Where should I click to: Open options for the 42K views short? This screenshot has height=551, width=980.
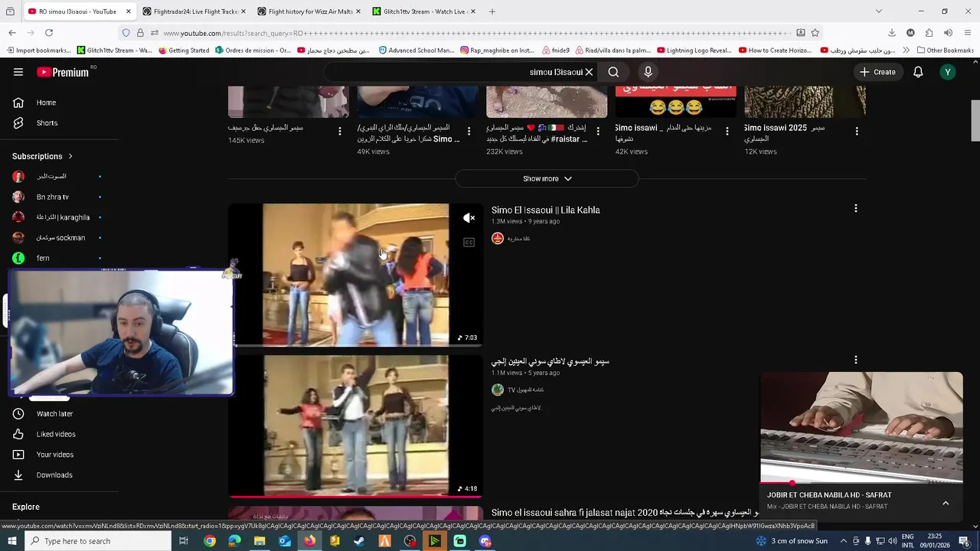click(x=727, y=131)
